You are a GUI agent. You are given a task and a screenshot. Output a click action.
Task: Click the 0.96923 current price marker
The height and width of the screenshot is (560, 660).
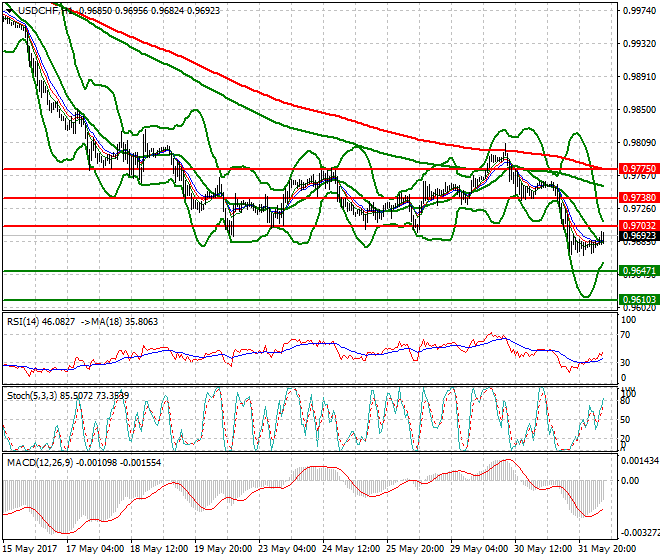pos(635,240)
